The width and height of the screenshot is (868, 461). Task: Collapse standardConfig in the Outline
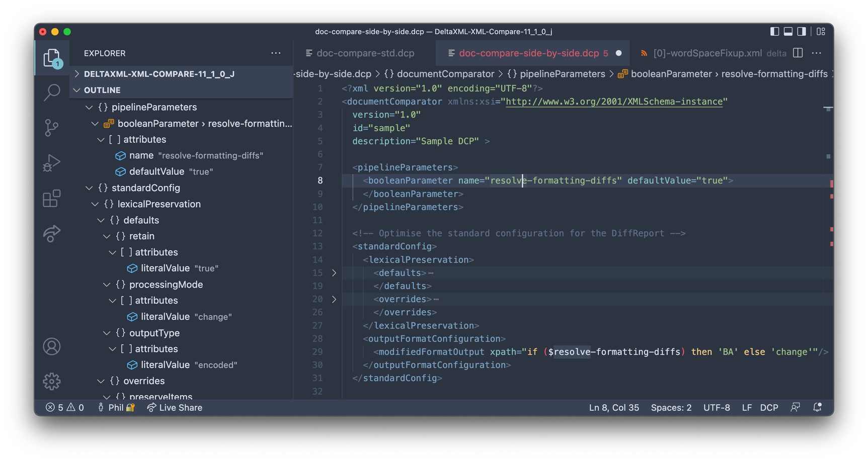(89, 188)
